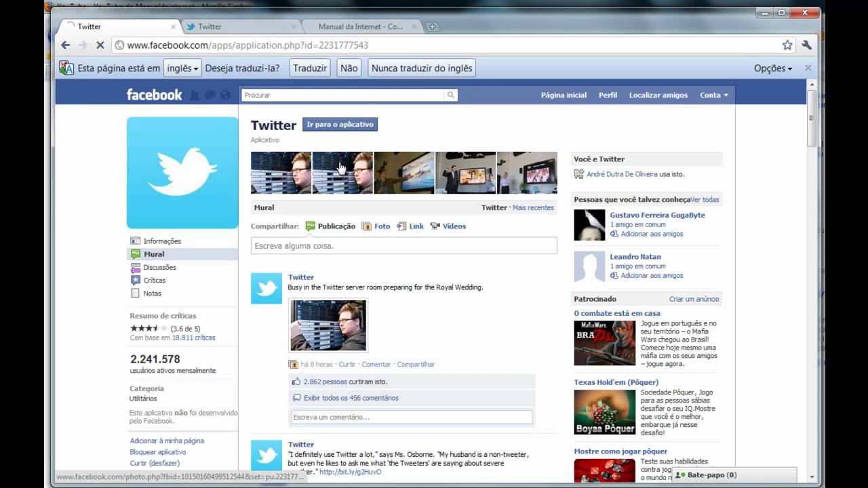
Task: Click Escreva um comentário field
Action: point(412,417)
